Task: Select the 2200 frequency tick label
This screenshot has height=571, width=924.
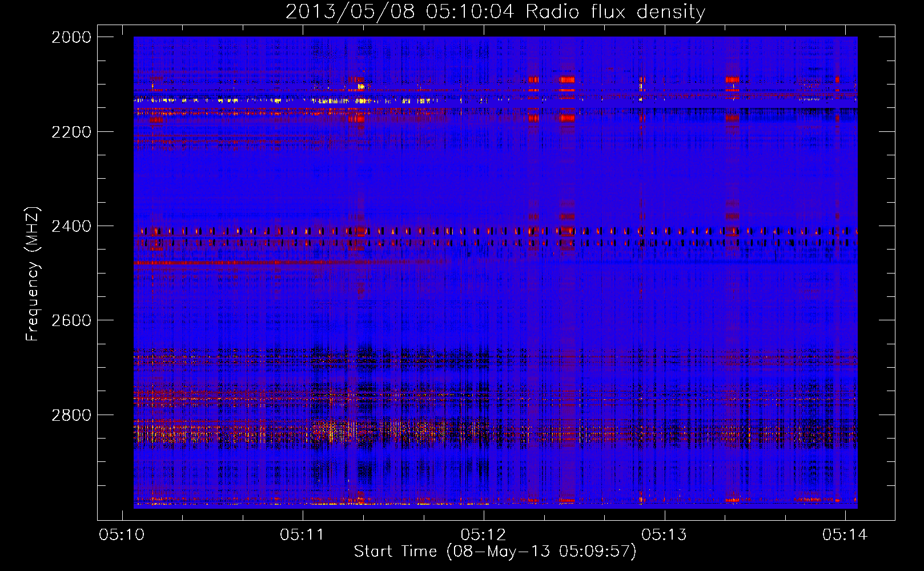Action: (71, 132)
